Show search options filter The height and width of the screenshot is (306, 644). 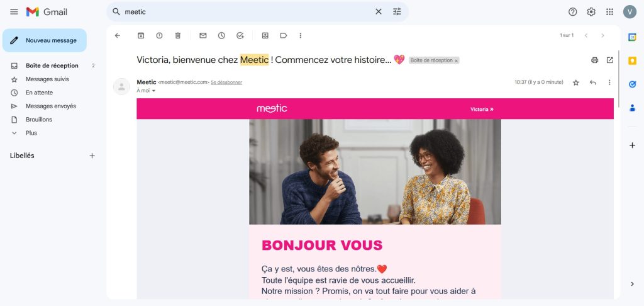[x=397, y=12]
